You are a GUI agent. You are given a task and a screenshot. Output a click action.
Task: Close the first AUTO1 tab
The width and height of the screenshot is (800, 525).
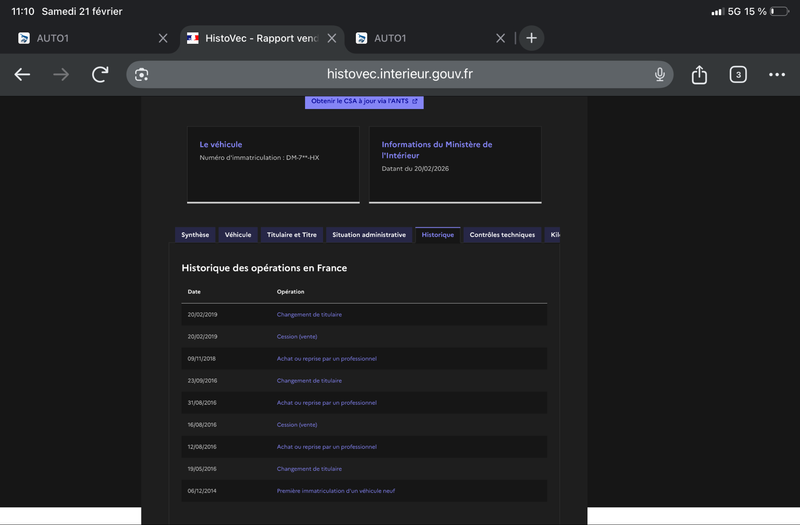click(163, 38)
